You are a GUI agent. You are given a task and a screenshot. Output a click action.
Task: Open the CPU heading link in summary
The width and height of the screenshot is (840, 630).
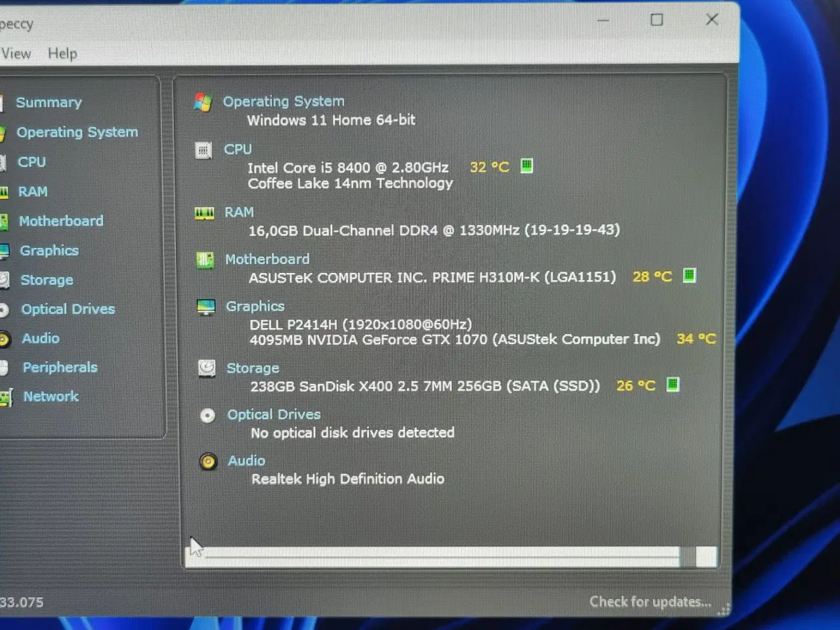(x=238, y=150)
